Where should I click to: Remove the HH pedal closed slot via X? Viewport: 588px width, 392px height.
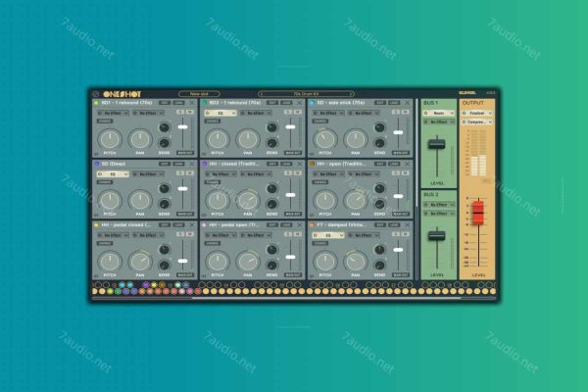pyautogui.click(x=192, y=225)
